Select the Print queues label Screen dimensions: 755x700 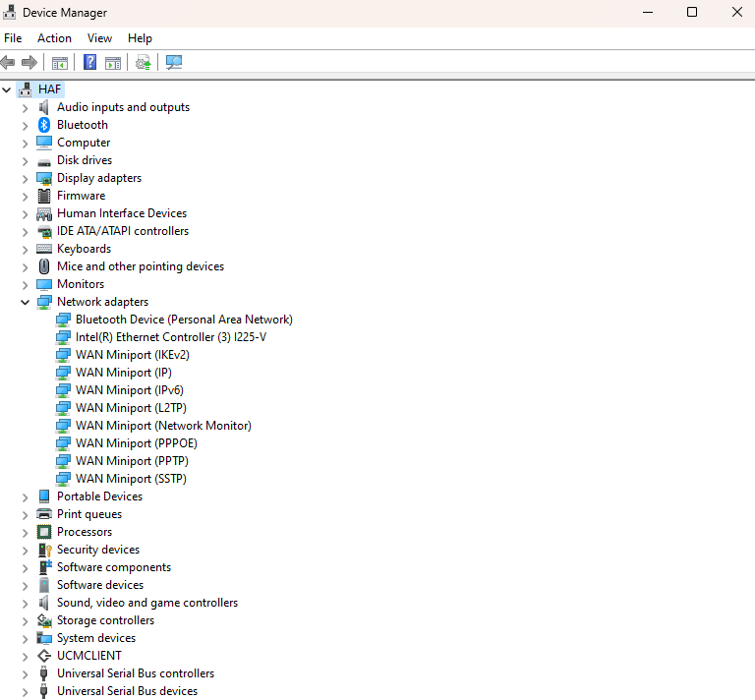(89, 514)
